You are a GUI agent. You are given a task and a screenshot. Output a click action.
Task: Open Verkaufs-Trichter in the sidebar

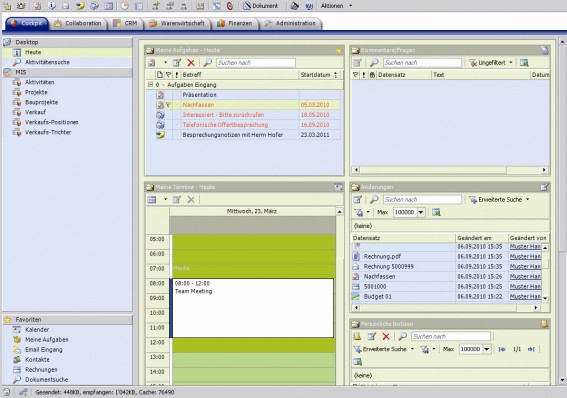[x=48, y=132]
